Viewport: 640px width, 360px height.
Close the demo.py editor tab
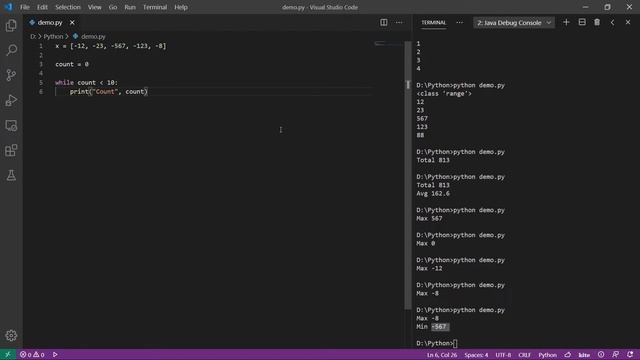[x=72, y=22]
